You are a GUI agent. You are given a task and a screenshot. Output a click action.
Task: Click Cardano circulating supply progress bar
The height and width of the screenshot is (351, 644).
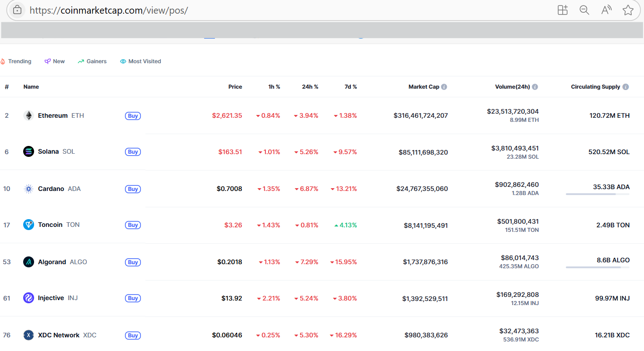(598, 194)
